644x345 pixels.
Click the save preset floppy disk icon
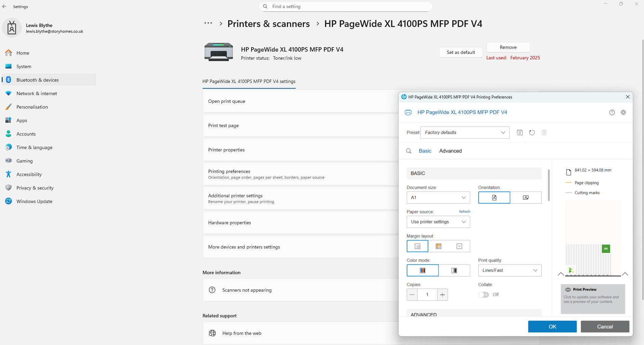520,133
